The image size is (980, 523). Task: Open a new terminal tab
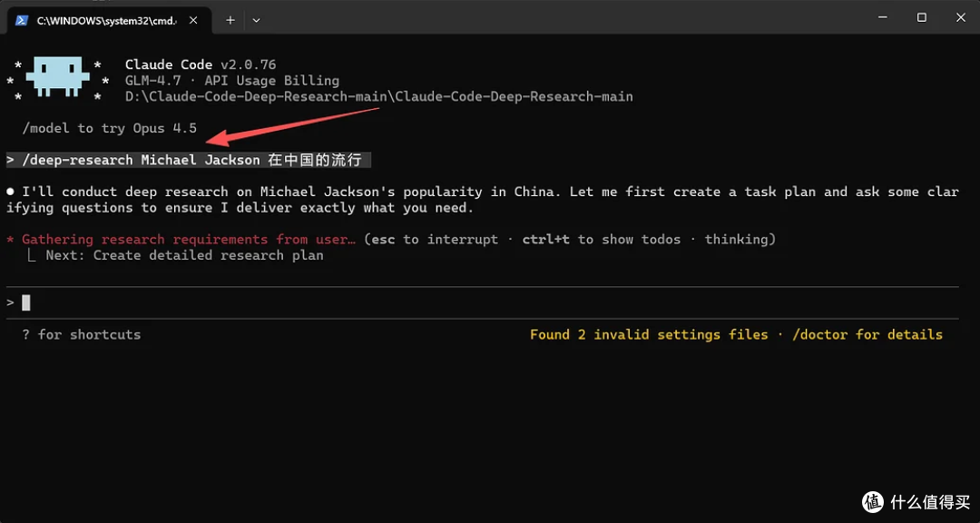click(230, 20)
